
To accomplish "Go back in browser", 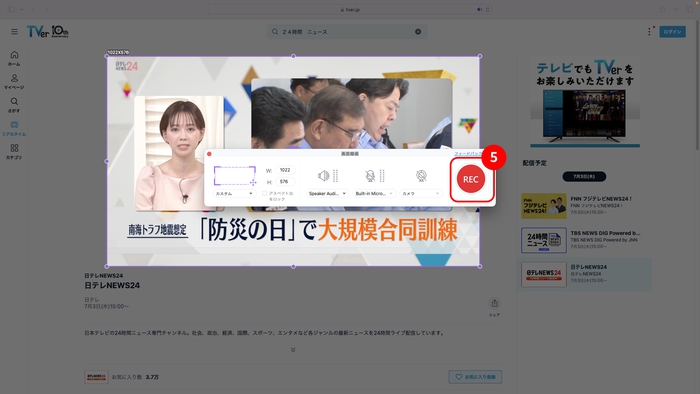I will [33, 9].
